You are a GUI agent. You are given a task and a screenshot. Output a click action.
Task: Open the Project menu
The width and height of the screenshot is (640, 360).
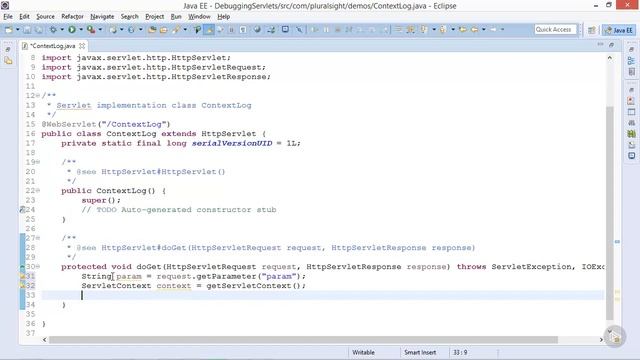coord(155,17)
